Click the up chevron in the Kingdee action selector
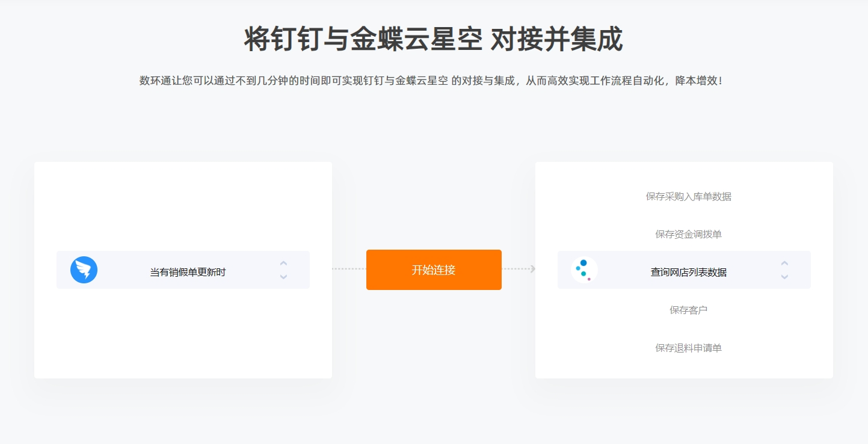This screenshot has height=444, width=868. pos(784,264)
